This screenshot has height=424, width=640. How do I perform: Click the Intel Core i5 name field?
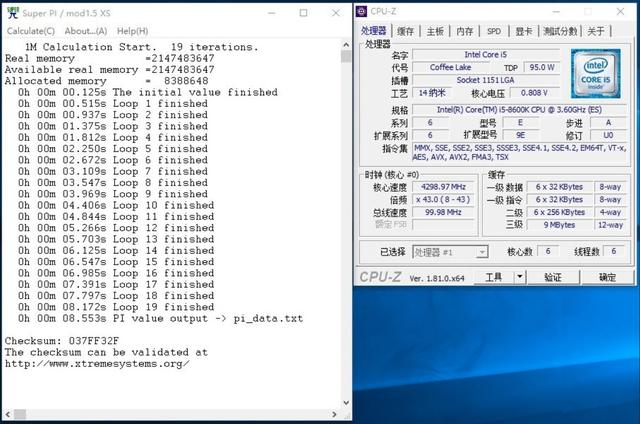coord(486,54)
